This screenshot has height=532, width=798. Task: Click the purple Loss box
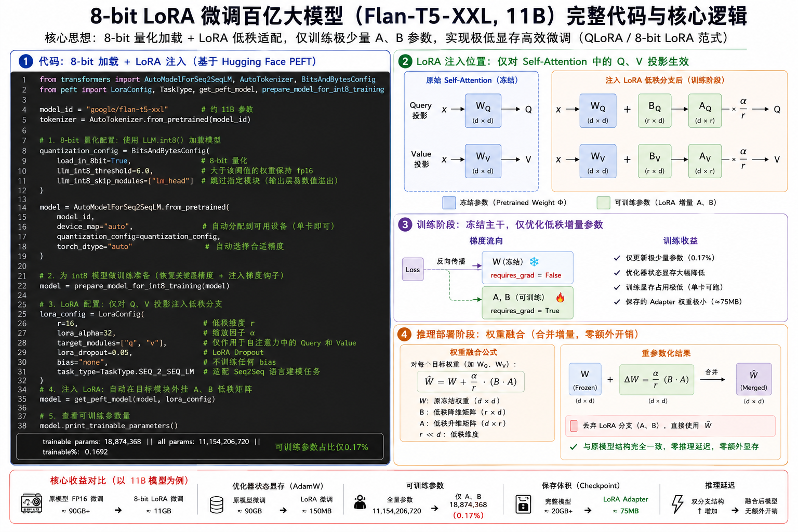click(413, 270)
